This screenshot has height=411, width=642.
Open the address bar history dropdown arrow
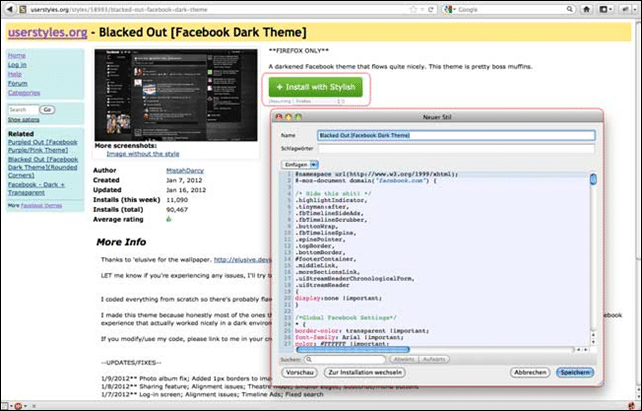click(x=423, y=9)
